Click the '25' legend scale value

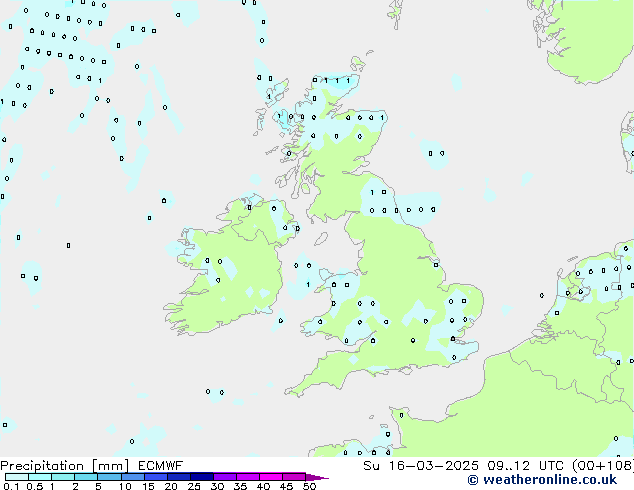(x=194, y=486)
